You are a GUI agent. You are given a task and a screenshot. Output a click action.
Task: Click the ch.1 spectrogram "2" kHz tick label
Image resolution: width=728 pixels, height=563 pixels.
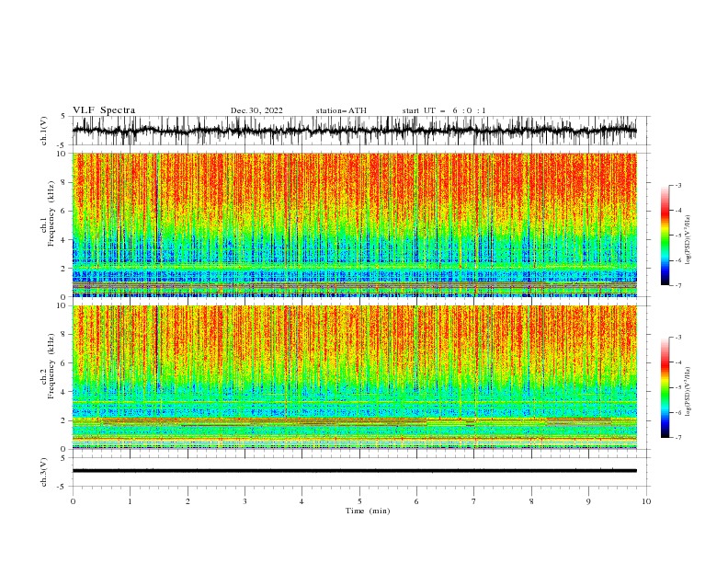pos(65,269)
